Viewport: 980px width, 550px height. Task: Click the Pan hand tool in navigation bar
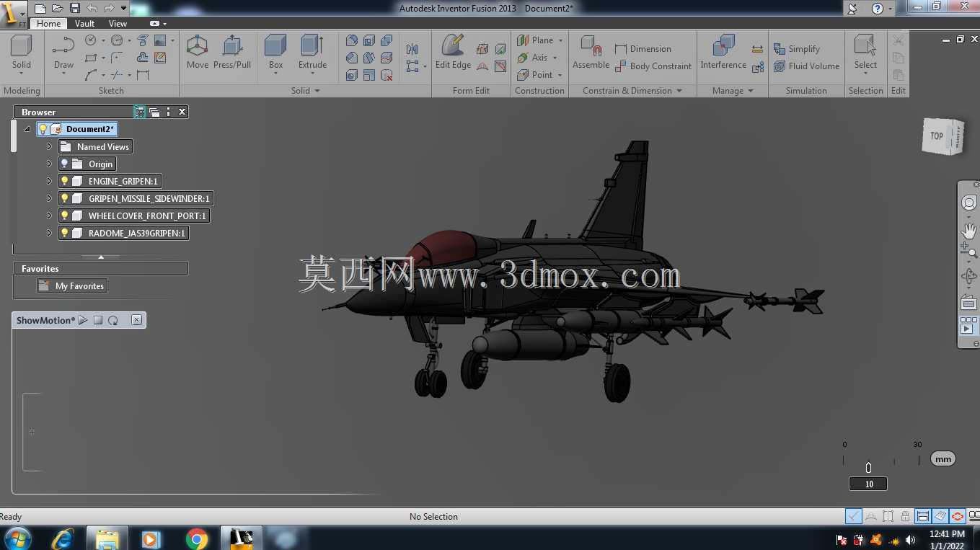[x=969, y=231]
